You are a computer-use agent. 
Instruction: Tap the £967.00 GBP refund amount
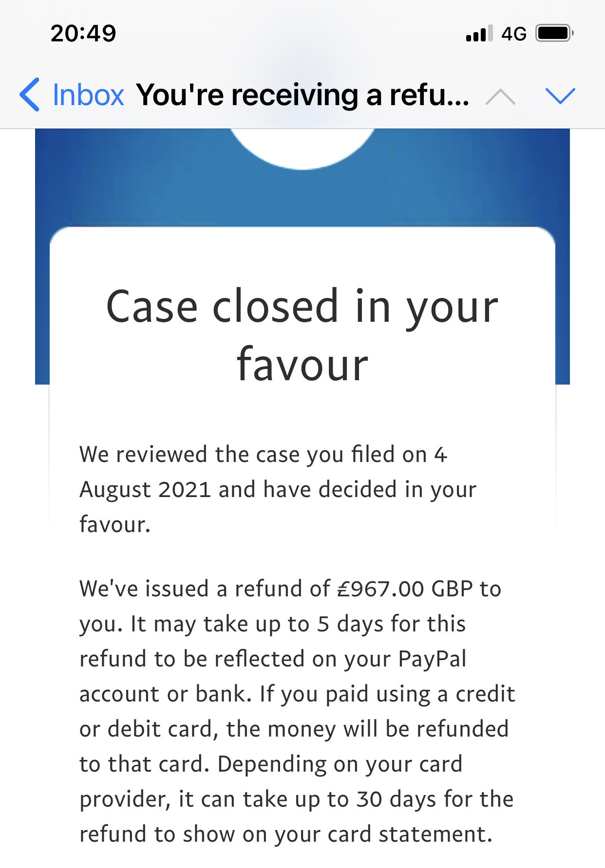405,589
